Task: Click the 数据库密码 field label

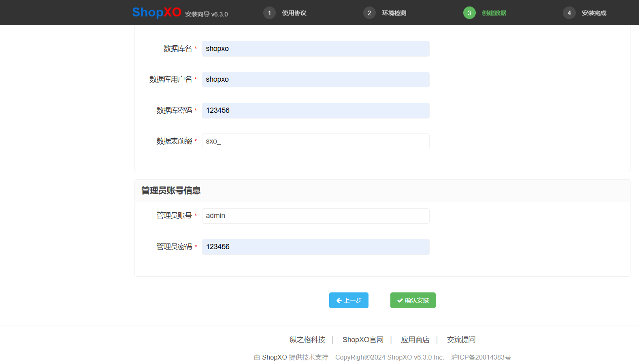Action: 174,110
